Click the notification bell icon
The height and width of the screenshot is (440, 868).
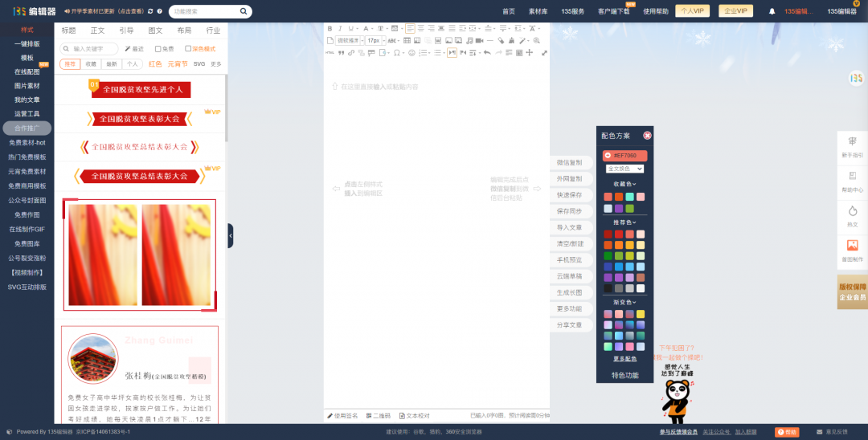point(772,11)
